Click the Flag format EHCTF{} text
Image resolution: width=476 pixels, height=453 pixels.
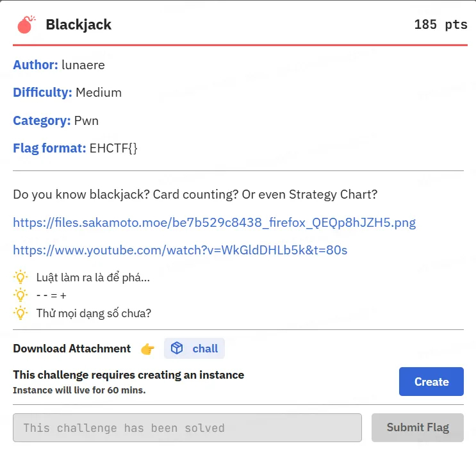click(75, 148)
